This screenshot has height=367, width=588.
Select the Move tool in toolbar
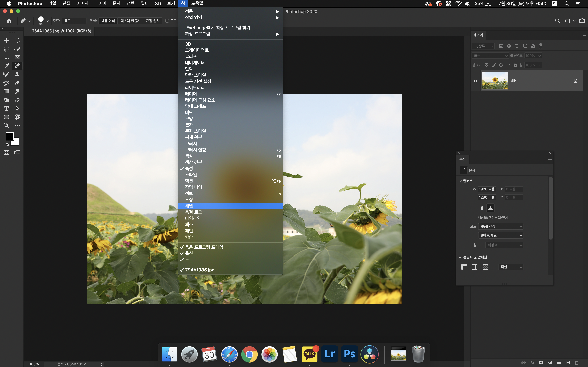click(6, 40)
